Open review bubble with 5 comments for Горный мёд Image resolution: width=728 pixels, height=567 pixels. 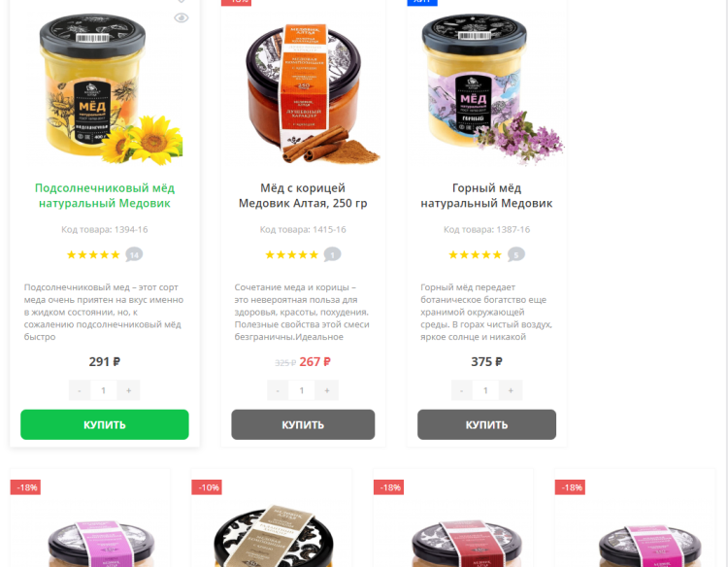515,254
